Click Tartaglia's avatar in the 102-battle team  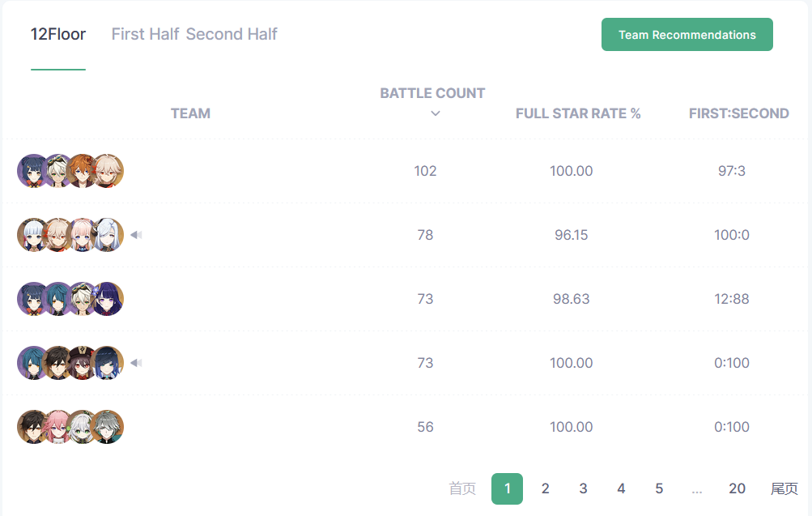[83, 171]
